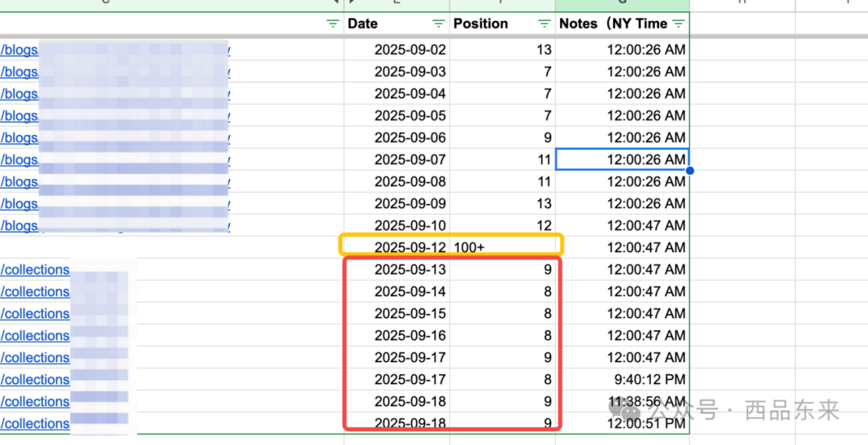868x445 pixels.
Task: Select Position value 13 in the 2025-09-09 row
Action: click(502, 204)
